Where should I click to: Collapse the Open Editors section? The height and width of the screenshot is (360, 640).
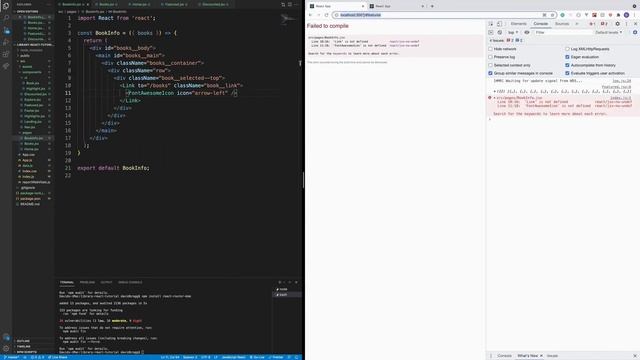coord(28,12)
